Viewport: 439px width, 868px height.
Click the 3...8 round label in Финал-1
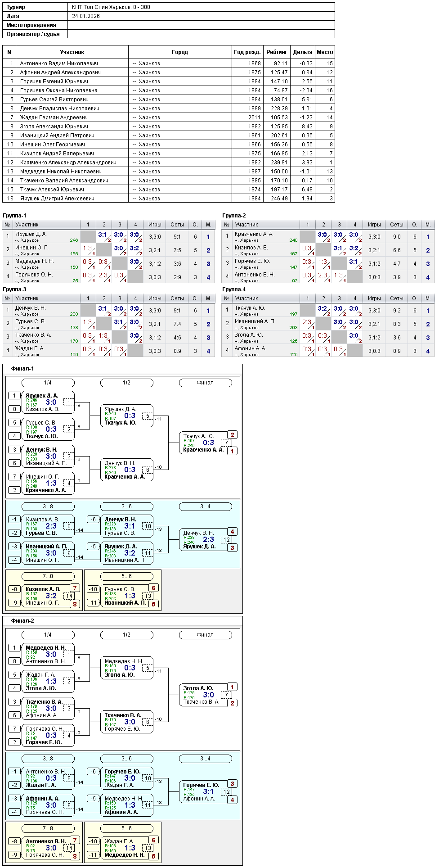click(x=48, y=506)
